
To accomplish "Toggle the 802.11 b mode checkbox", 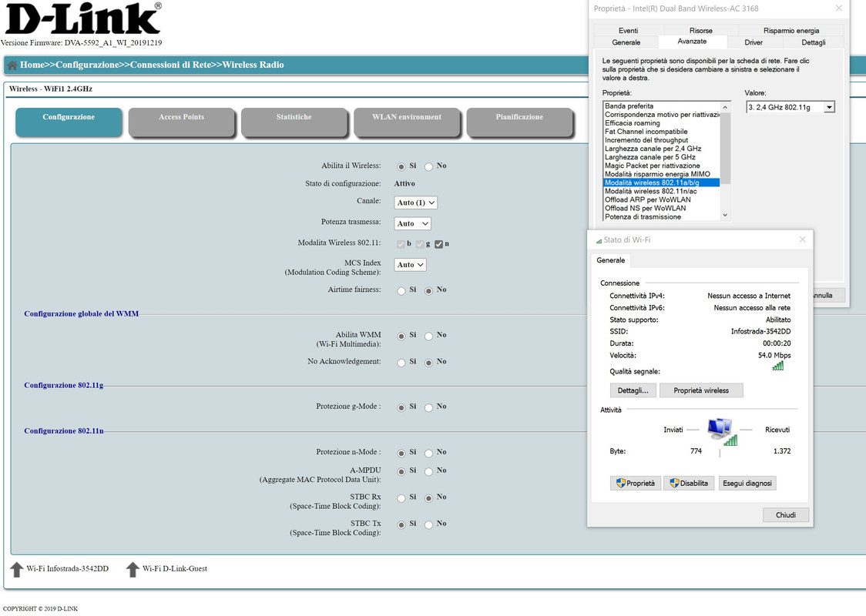I will coord(401,245).
